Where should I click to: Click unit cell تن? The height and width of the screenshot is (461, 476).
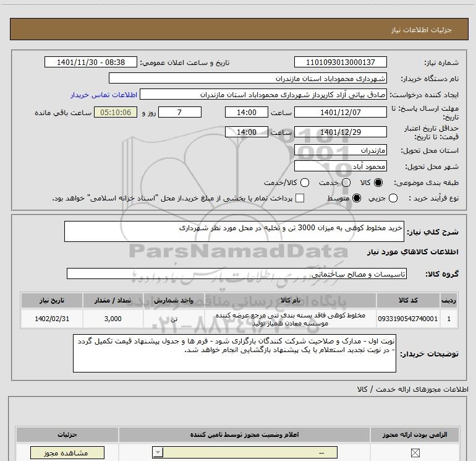[x=174, y=319]
